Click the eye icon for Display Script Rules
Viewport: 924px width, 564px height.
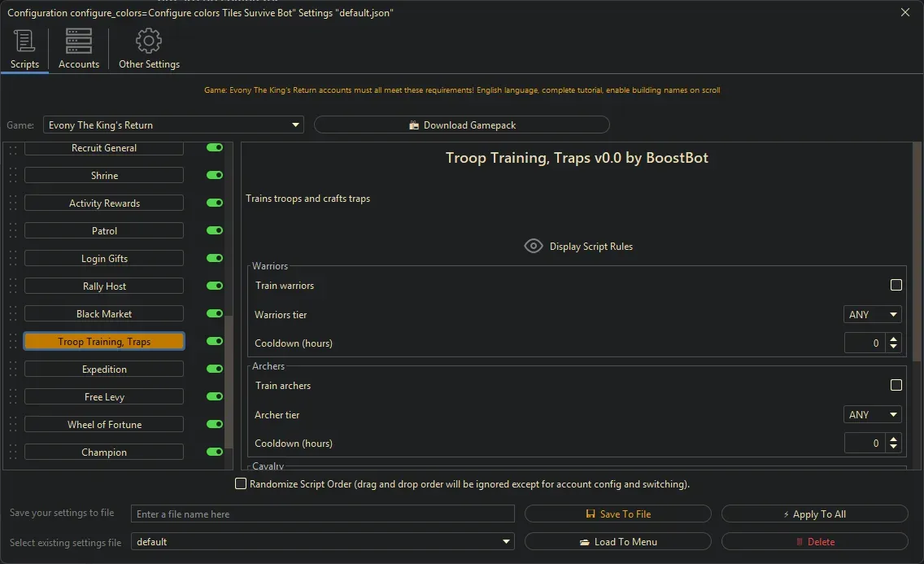click(534, 245)
